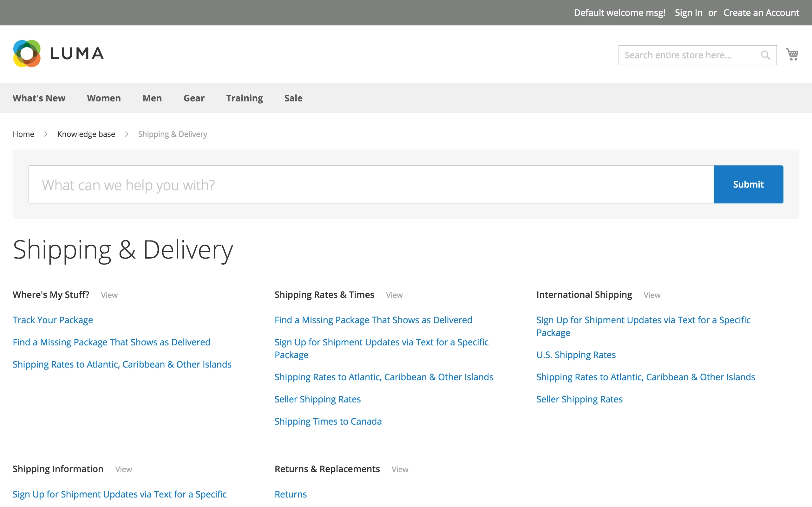Viewport: 812px width, 507px height.
Task: Click the Luma logo icon
Action: coord(27,54)
